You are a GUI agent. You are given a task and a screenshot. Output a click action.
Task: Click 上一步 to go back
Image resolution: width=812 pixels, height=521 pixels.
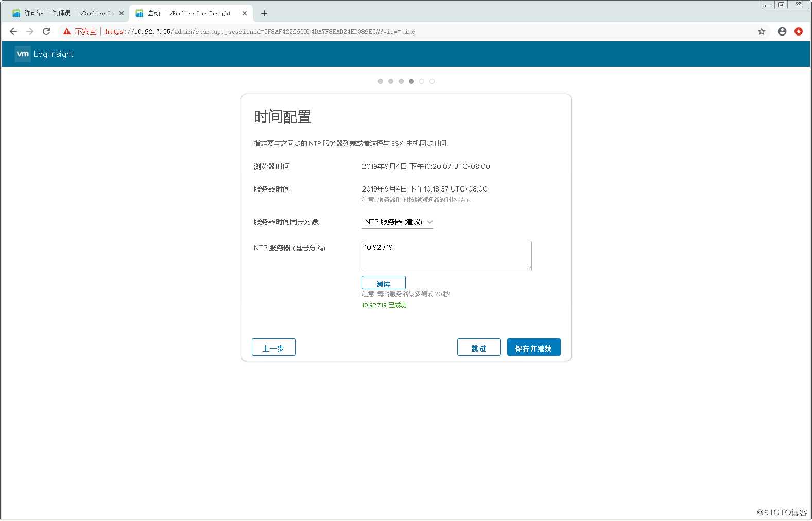(273, 347)
